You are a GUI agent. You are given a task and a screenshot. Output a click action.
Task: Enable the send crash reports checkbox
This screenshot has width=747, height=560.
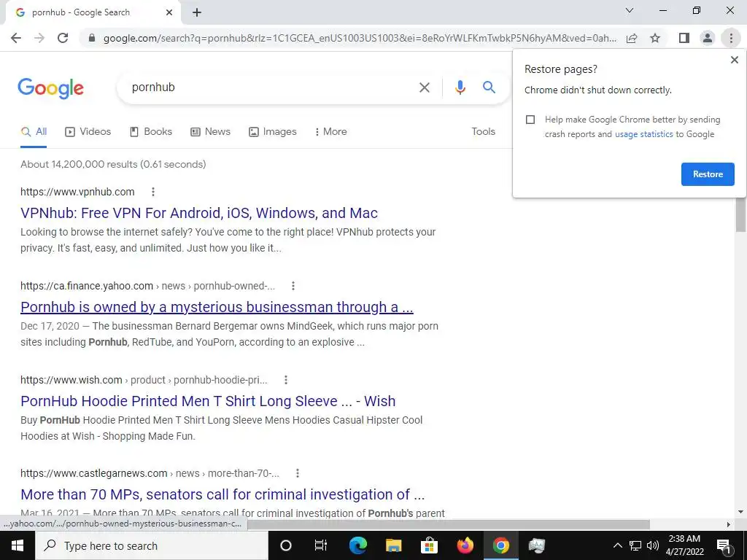click(530, 120)
